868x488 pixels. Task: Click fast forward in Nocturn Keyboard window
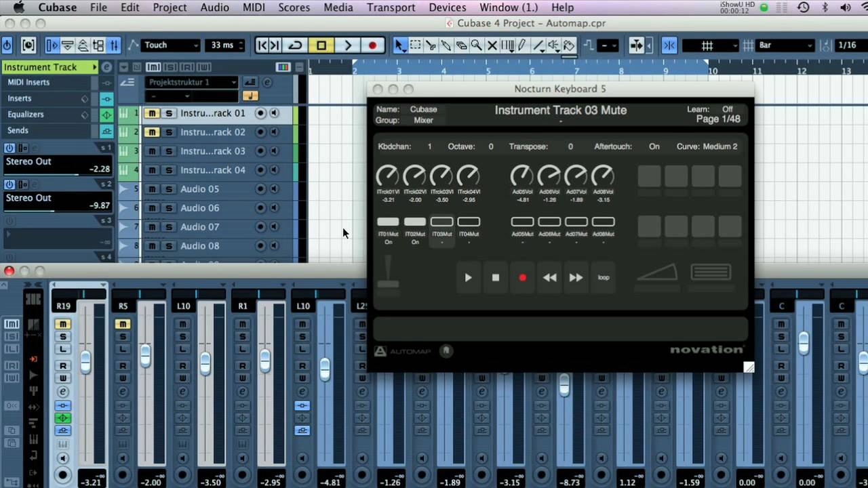tap(576, 277)
